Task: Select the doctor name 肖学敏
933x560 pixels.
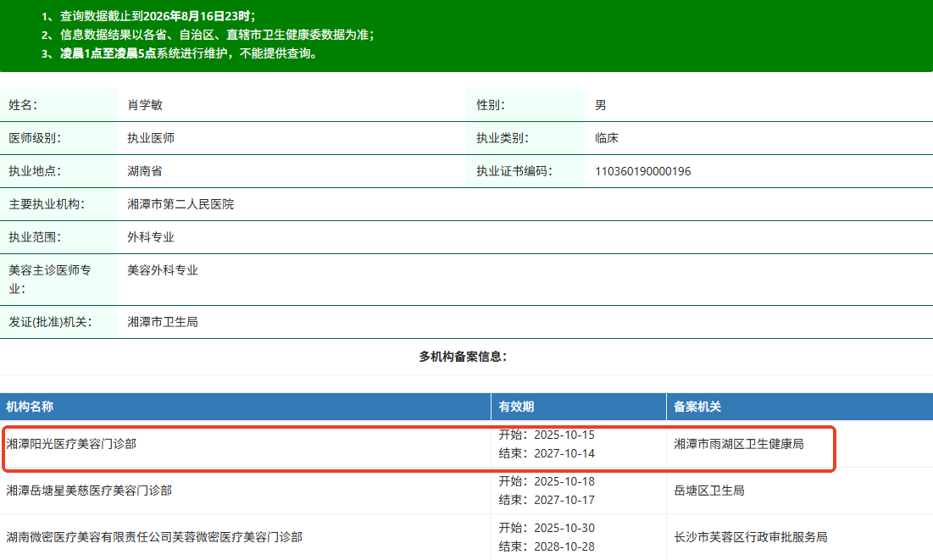Action: (x=145, y=105)
